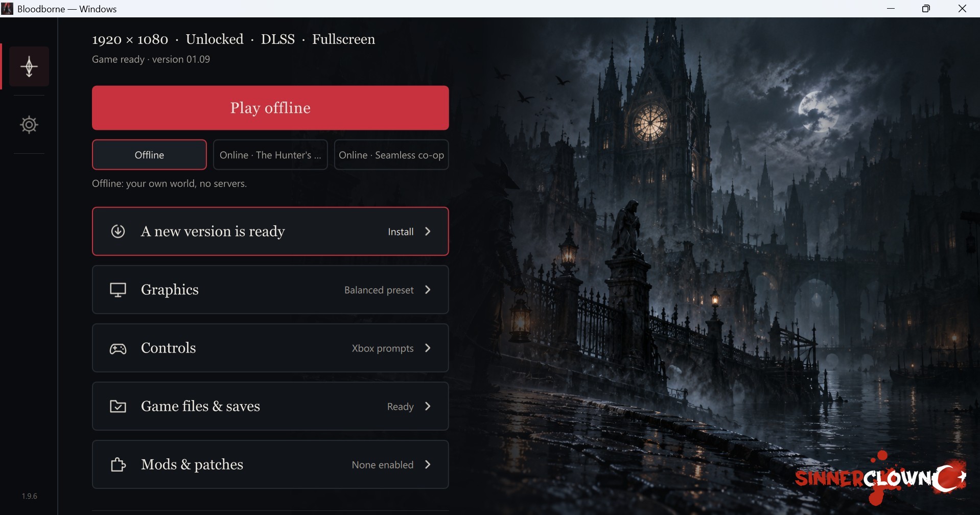
Task: Click the puzzle icon for Mods & patches
Action: tap(118, 465)
